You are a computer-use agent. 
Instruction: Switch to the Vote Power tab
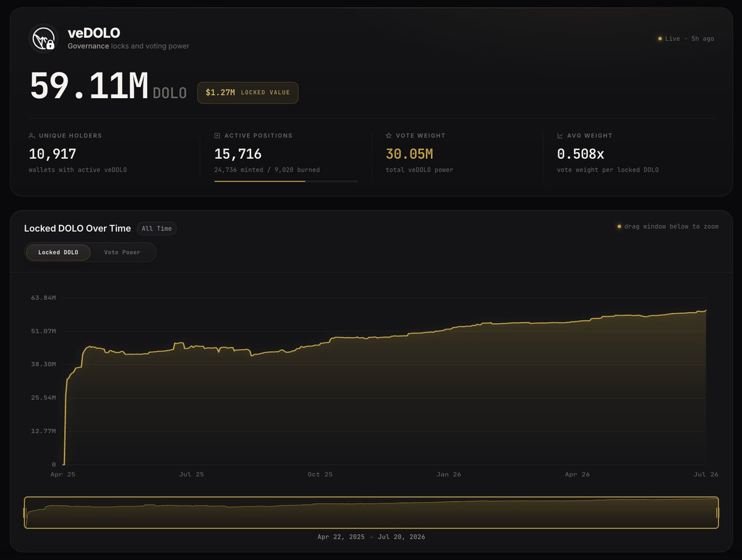click(x=122, y=252)
